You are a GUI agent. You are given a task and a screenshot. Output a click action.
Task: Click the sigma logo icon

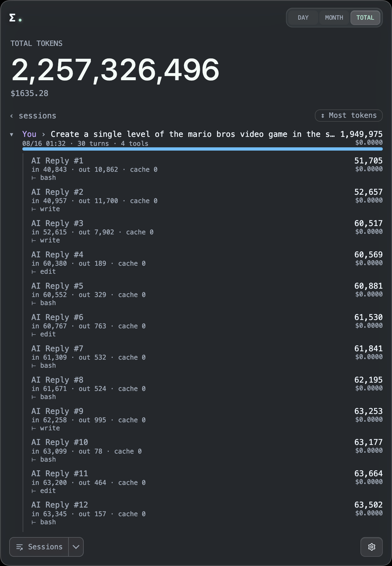point(12,18)
